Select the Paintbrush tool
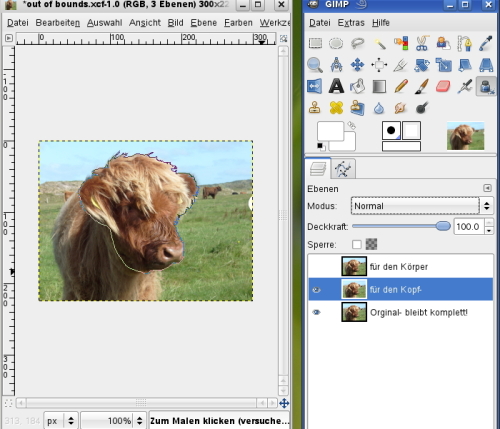The width and height of the screenshot is (500, 429). tap(422, 86)
